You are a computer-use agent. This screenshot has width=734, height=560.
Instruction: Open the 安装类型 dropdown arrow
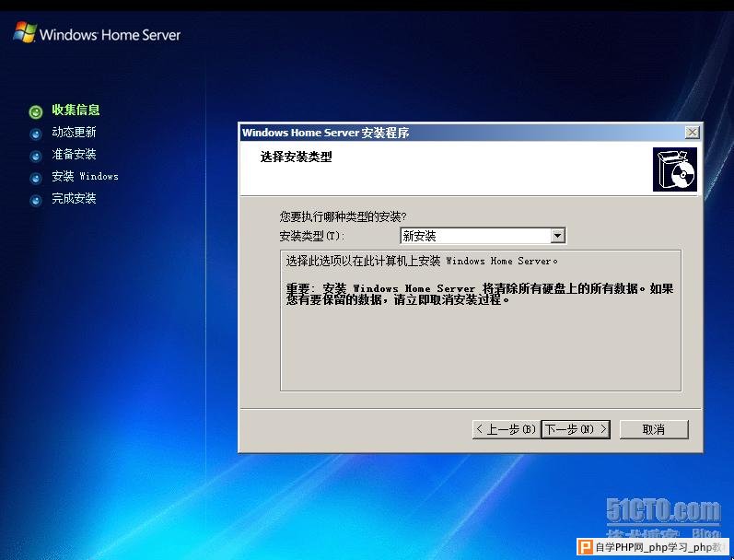[557, 236]
